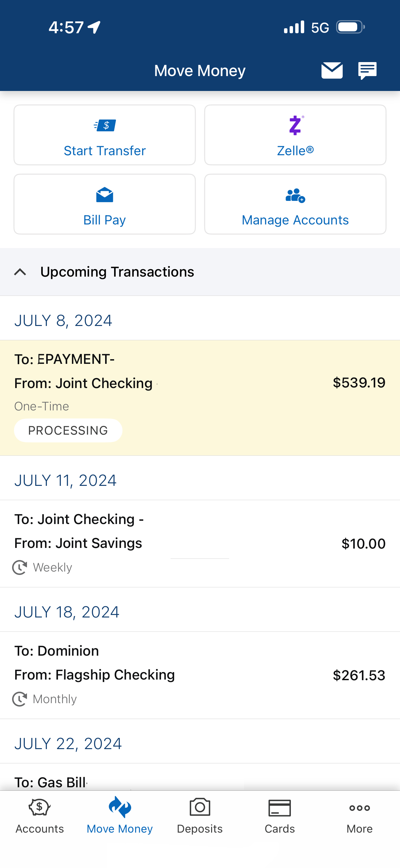The image size is (400, 868).
Task: Select the Move Money tab
Action: 119,816
